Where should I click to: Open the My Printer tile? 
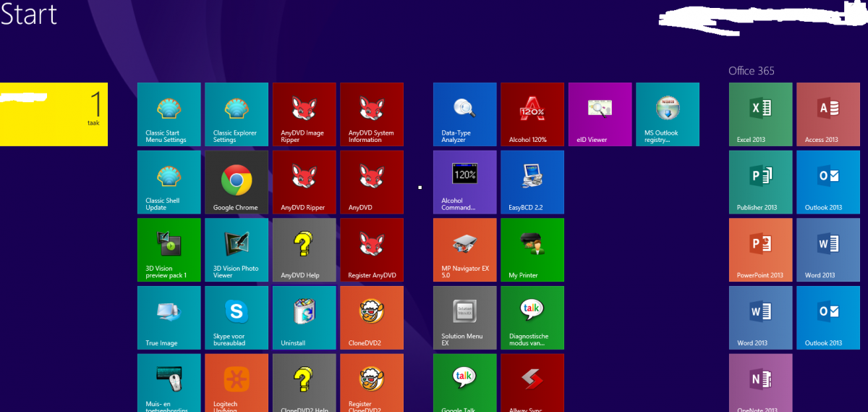click(532, 250)
